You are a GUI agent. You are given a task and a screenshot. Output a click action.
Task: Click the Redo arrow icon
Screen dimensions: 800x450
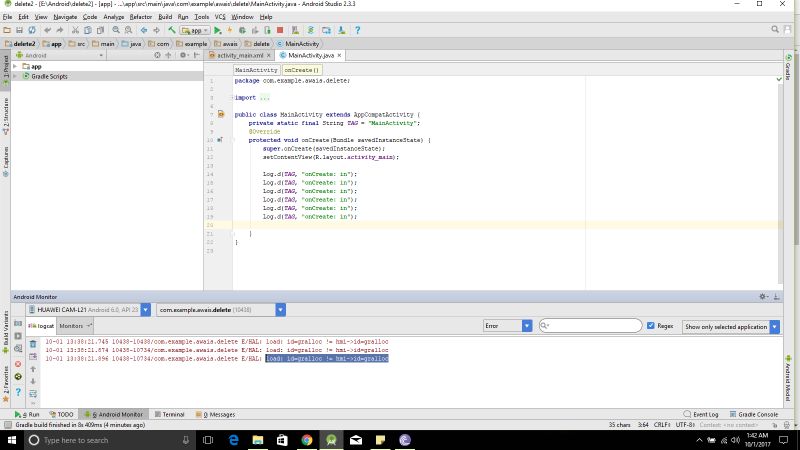[60, 30]
